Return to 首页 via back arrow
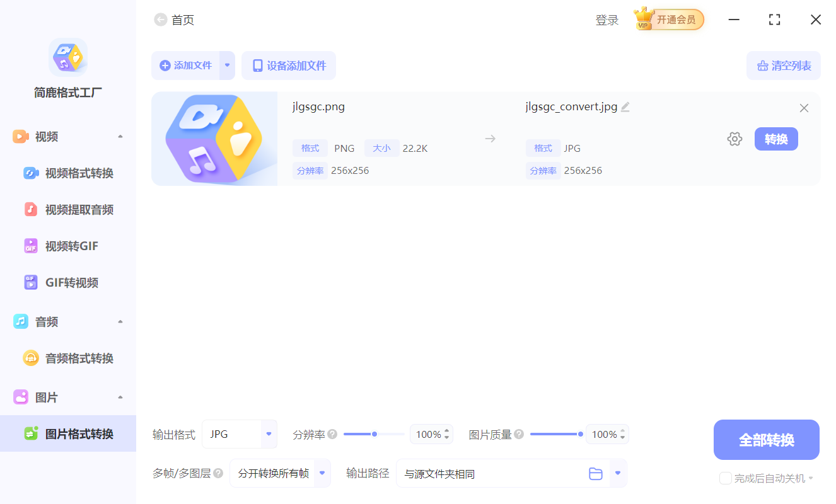 pos(160,20)
